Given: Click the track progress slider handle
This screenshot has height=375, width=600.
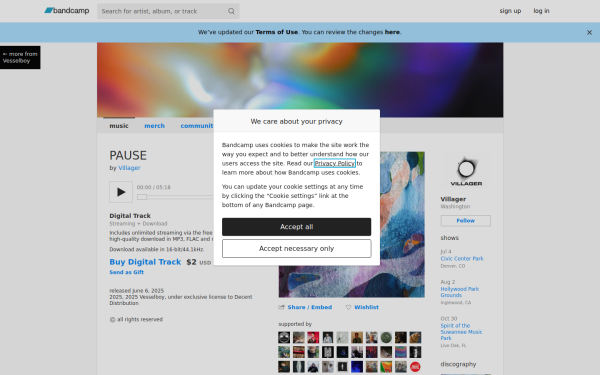Looking at the screenshot, I should 142,197.
